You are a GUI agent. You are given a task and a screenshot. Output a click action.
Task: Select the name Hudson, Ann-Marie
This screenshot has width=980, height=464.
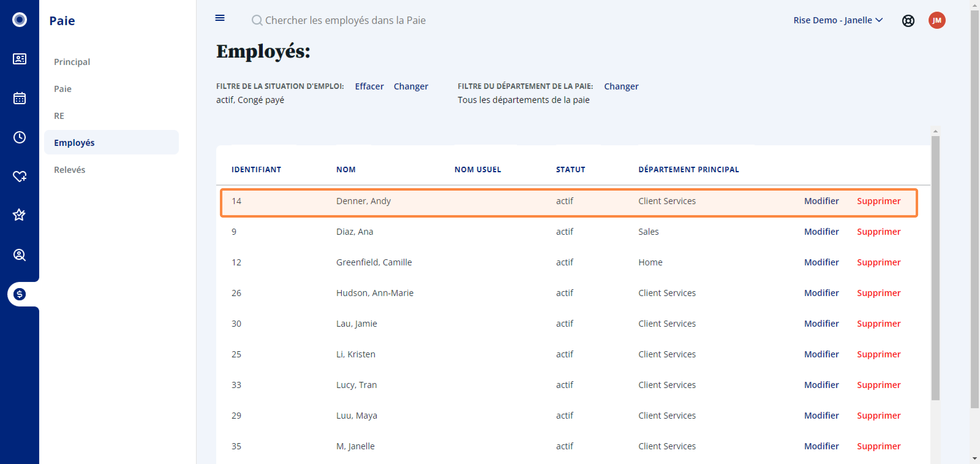(x=375, y=293)
